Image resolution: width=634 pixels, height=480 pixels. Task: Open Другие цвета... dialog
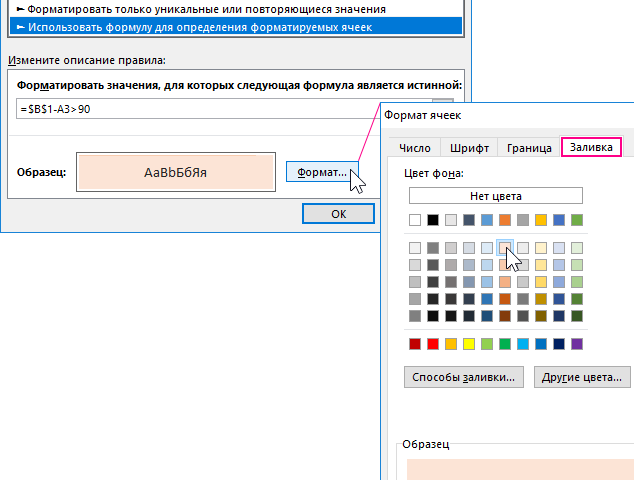584,377
